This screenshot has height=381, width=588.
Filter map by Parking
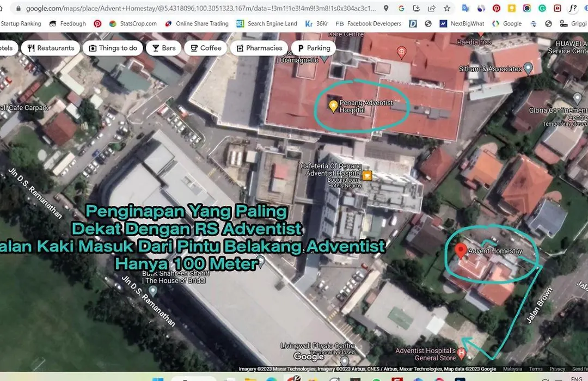tap(314, 48)
